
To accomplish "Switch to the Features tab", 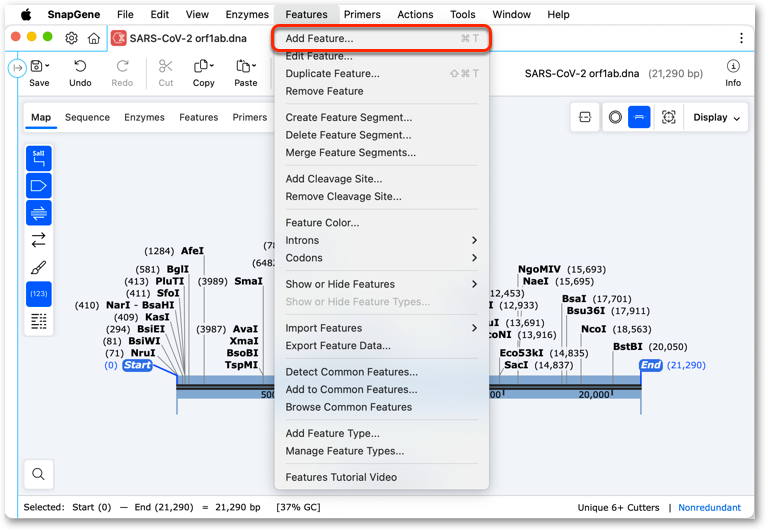I will [x=198, y=117].
